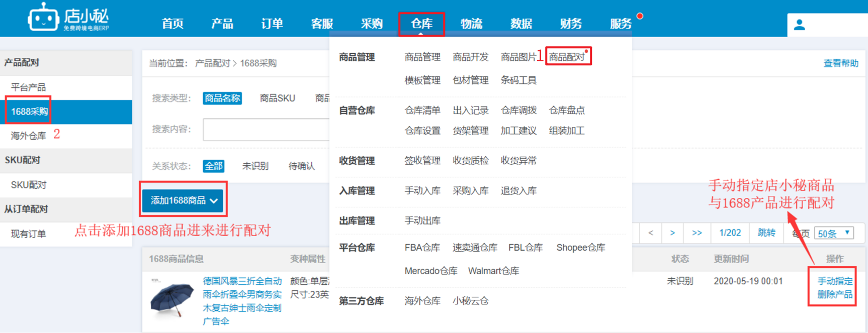Go to next page with > button
This screenshot has height=333, width=868.
tap(672, 233)
